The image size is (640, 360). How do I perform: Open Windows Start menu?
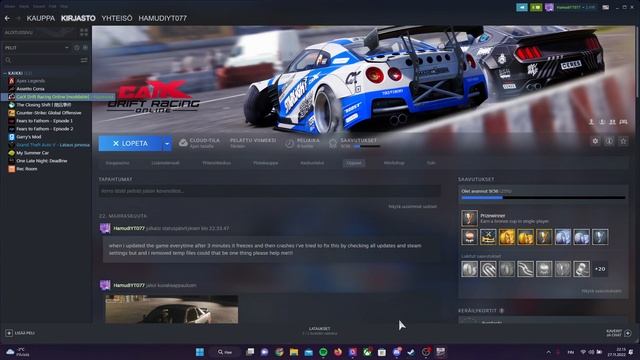point(200,352)
